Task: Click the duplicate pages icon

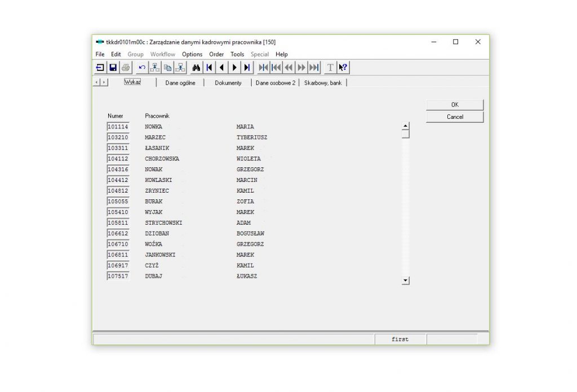Action: [168, 68]
